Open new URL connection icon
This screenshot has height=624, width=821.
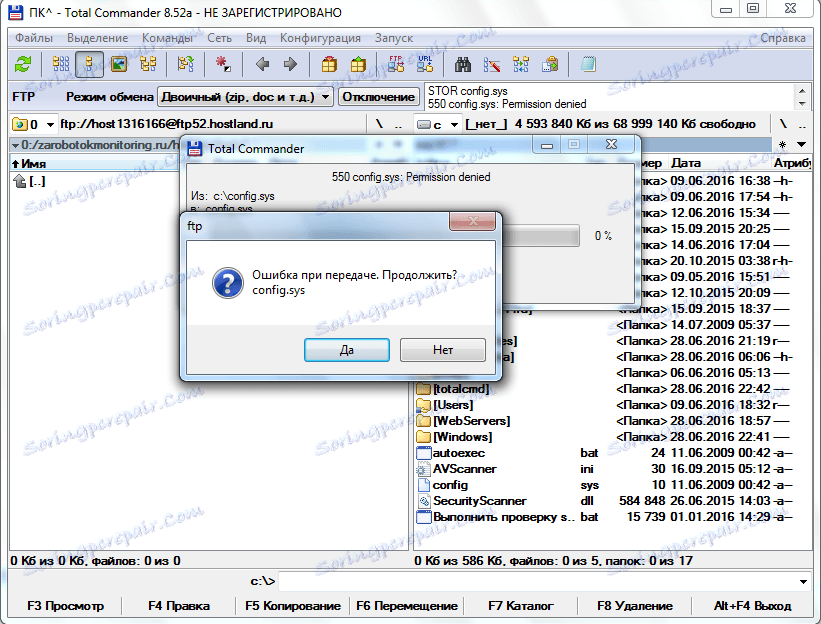(425, 64)
